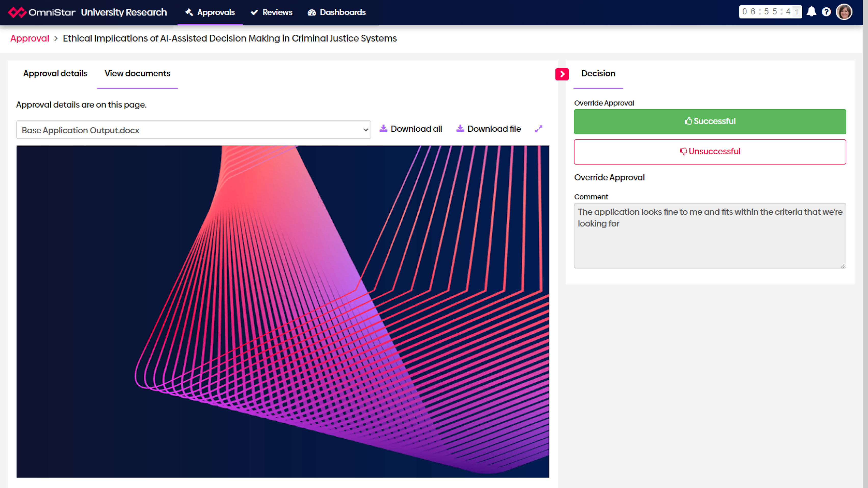868x488 pixels.
Task: Click into the Comment text area
Action: 710,235
